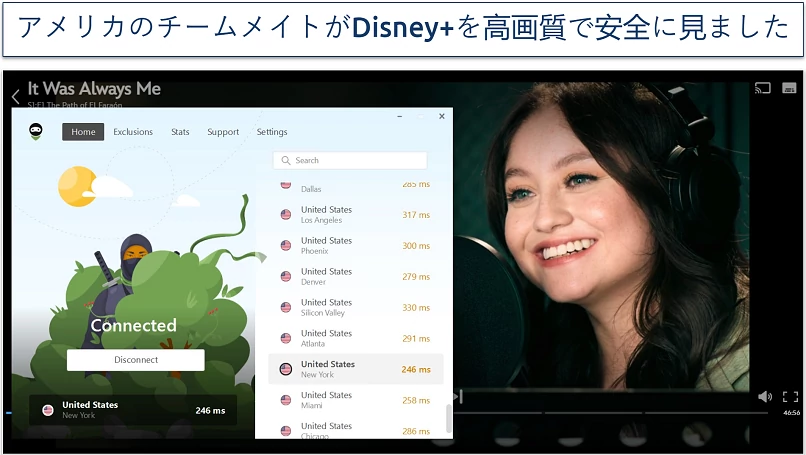Select United States Chicago server

coord(355,429)
